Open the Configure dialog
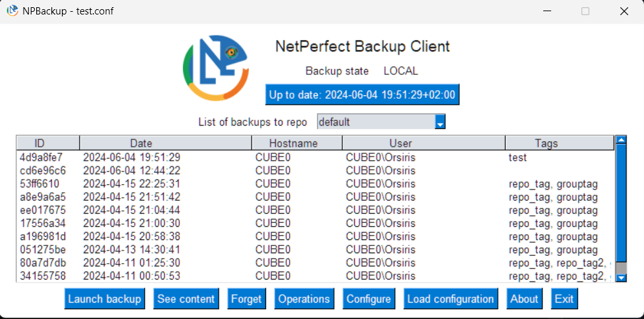 click(x=369, y=299)
